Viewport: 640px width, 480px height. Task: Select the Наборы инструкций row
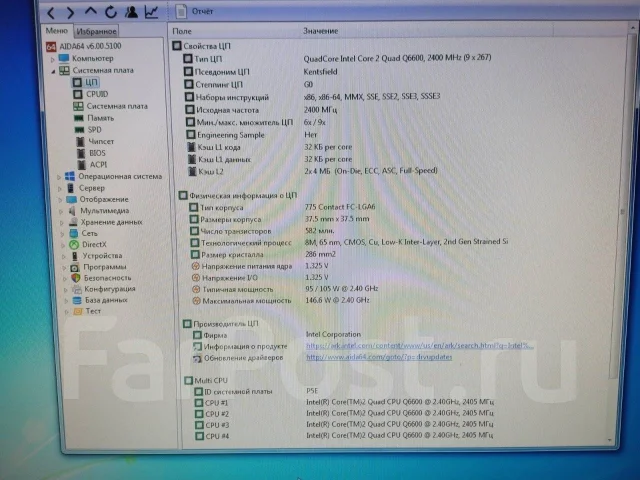tap(312, 97)
